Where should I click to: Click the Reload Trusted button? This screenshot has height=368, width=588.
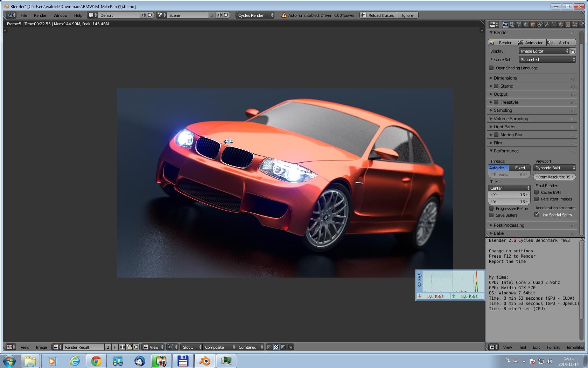pyautogui.click(x=378, y=15)
